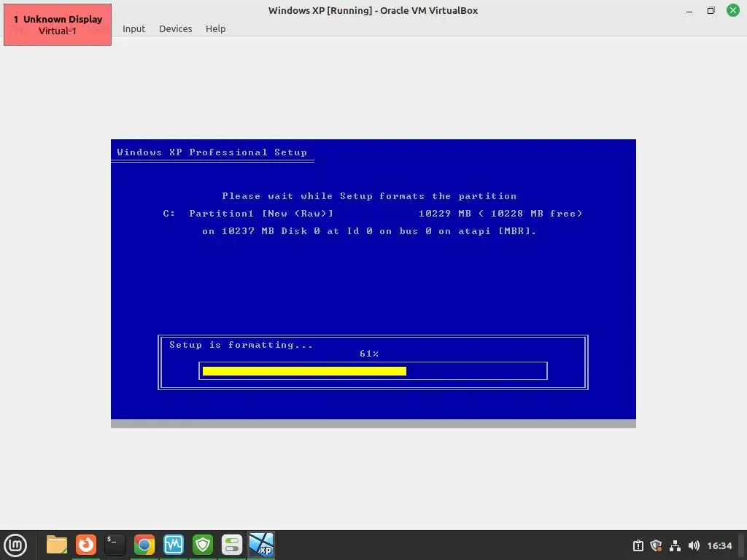Image resolution: width=747 pixels, height=560 pixels.
Task: Restore the VirtualBox window size
Action: pyautogui.click(x=711, y=10)
